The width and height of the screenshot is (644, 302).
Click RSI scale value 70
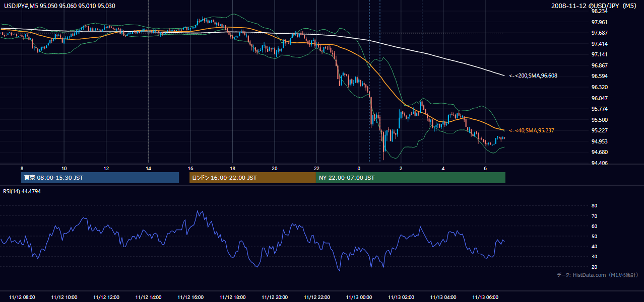(x=594, y=216)
